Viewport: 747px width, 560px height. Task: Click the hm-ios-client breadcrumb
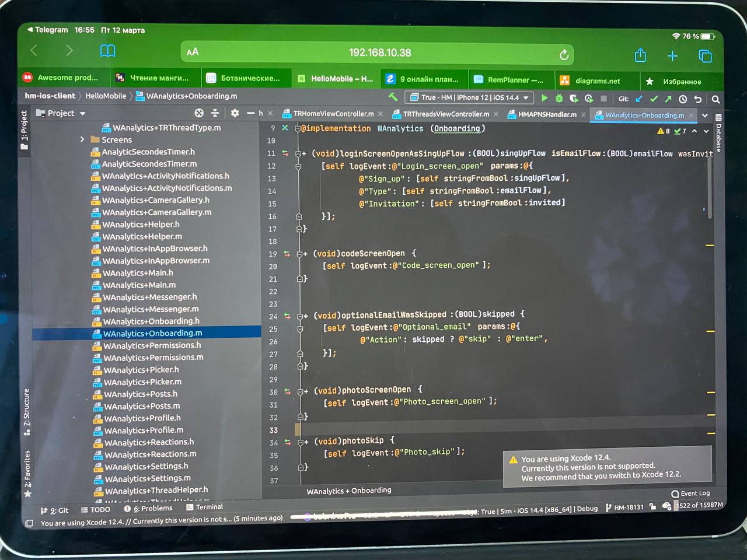click(50, 95)
